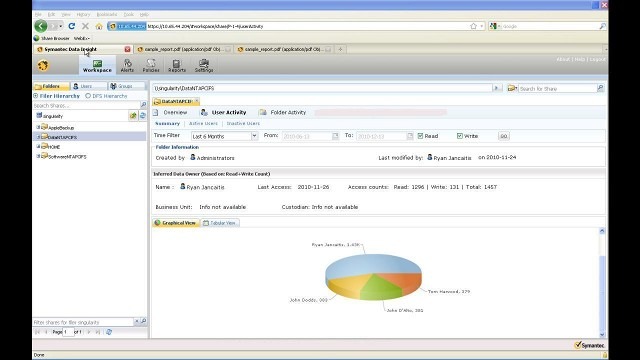
Task: Open the Reports section icon
Action: [177, 65]
